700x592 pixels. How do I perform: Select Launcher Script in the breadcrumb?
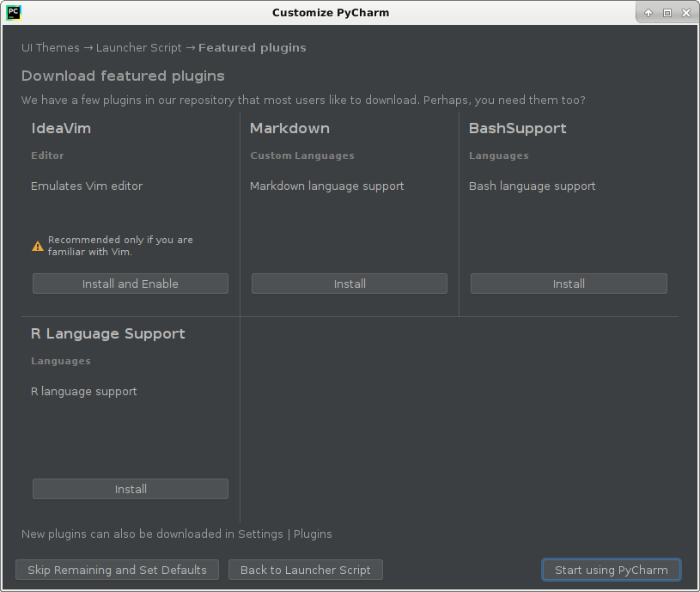[x=139, y=48]
